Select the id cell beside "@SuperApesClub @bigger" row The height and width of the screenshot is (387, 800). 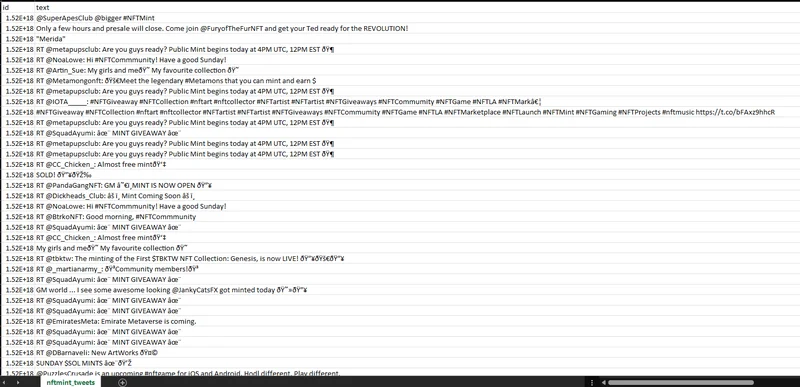coord(18,18)
